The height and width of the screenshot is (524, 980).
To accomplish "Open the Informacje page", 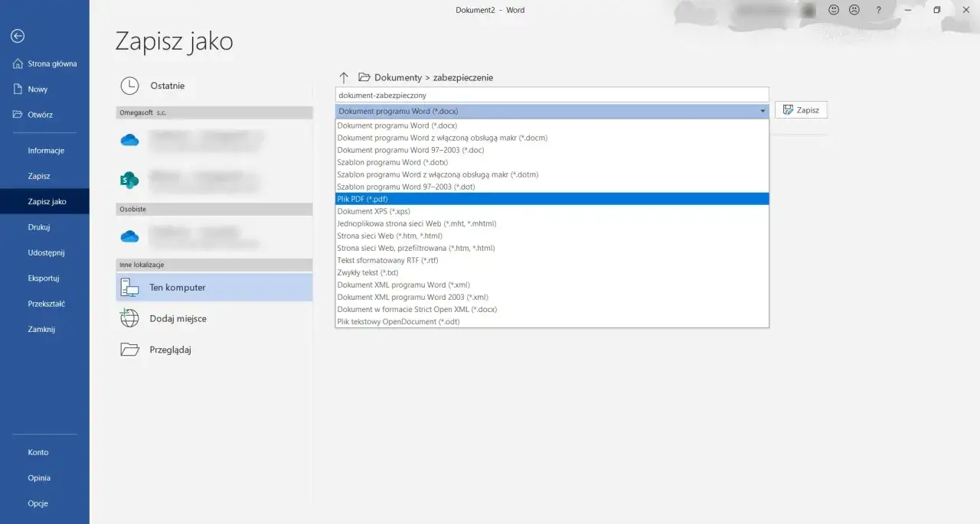I will [44, 151].
